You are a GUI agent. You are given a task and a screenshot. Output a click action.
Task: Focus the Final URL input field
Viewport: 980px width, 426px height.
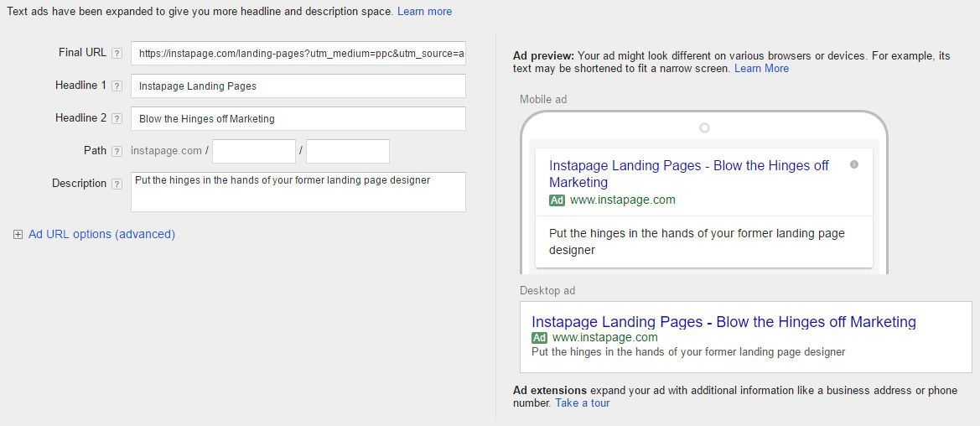click(x=298, y=53)
